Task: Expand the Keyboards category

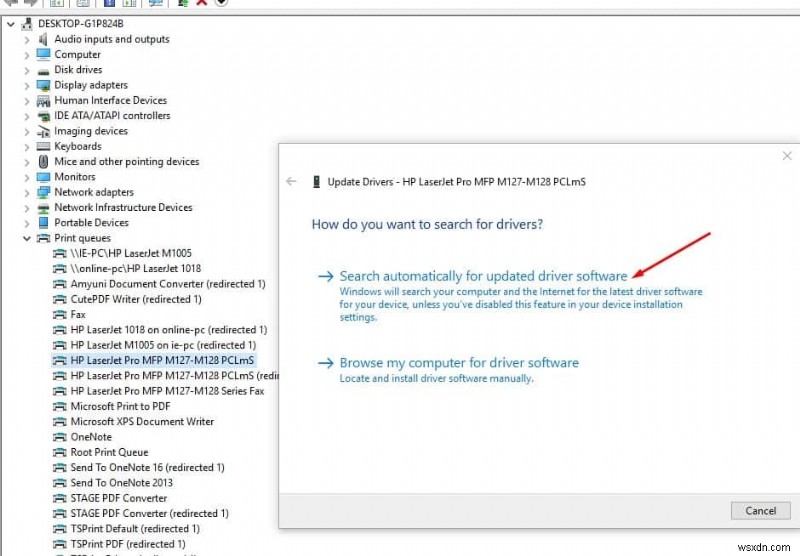Action: (27, 147)
